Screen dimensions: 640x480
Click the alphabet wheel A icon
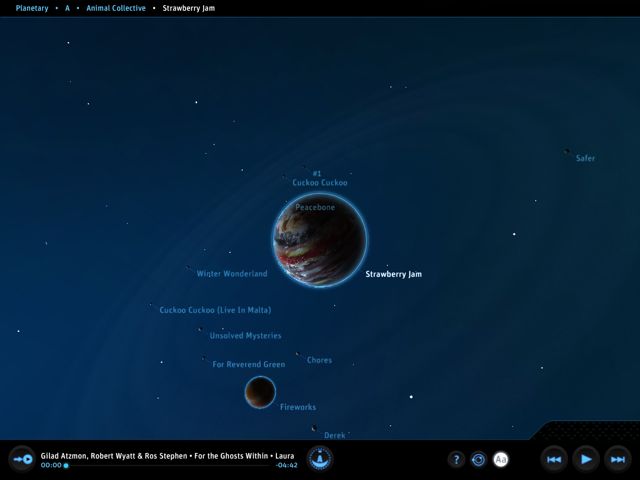[320, 458]
